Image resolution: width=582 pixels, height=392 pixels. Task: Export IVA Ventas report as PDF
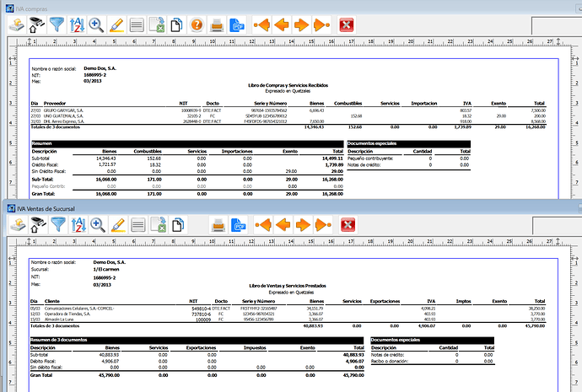coord(239,225)
